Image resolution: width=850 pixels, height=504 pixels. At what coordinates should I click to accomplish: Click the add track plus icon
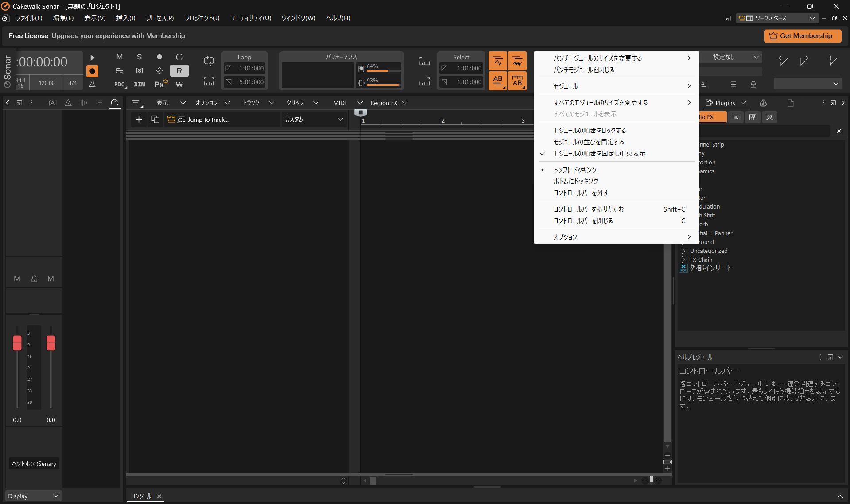tap(139, 119)
